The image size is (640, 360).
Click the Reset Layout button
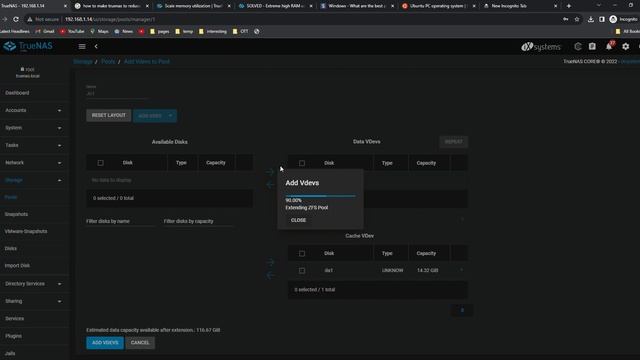click(109, 116)
